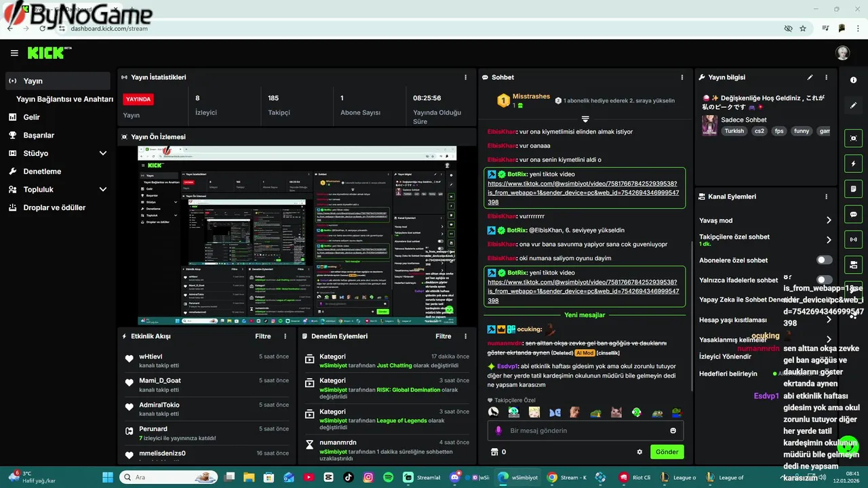Open Droplar ve ödüller in sidebar
Image resolution: width=868 pixels, height=488 pixels.
pyautogui.click(x=58, y=207)
